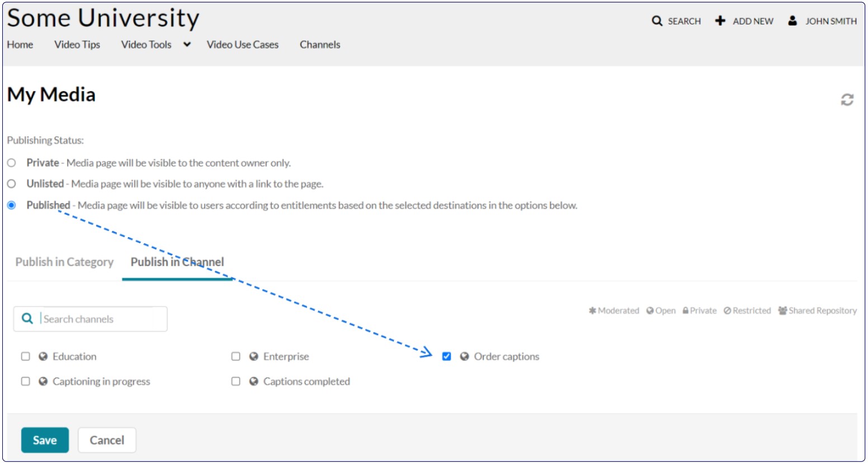Click the Shared Repository legend icon
Viewport: 868px width, 463px height.
pos(783,310)
